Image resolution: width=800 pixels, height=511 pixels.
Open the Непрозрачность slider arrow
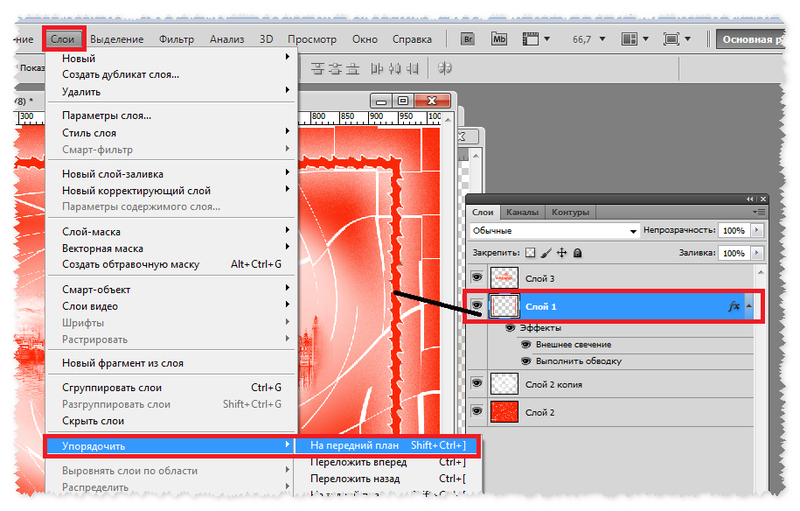point(757,231)
